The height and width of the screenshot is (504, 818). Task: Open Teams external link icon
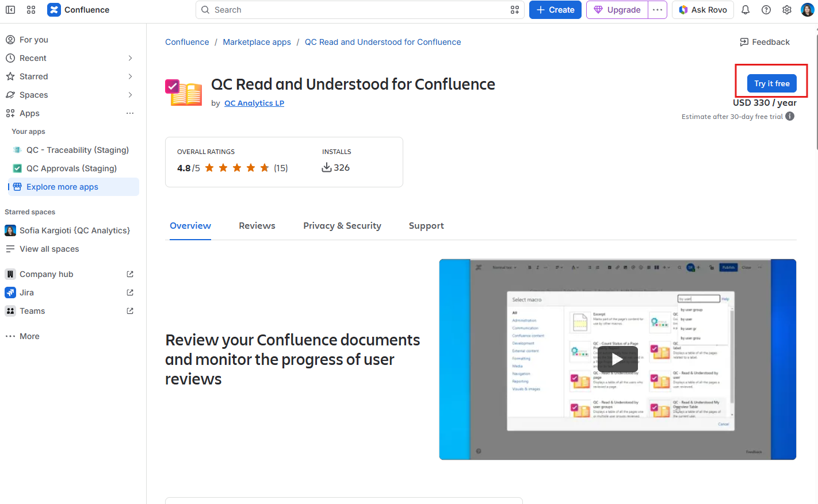(x=130, y=311)
